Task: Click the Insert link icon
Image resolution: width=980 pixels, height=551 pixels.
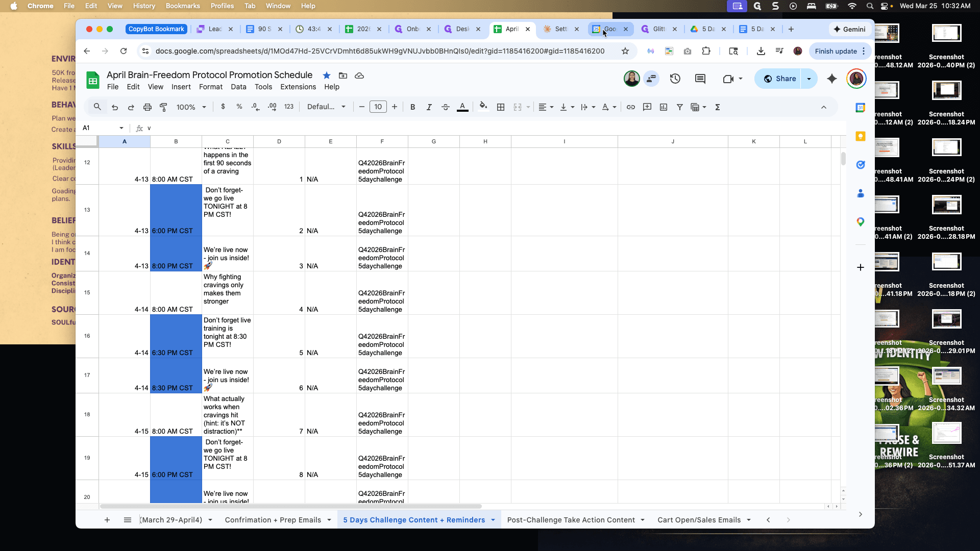Action: click(631, 107)
